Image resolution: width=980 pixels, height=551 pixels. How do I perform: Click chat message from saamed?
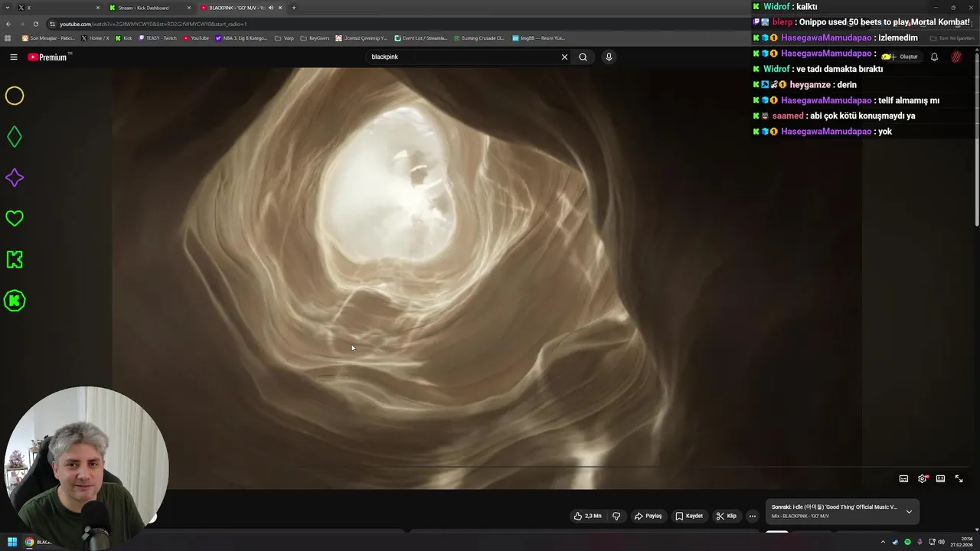coord(863,116)
